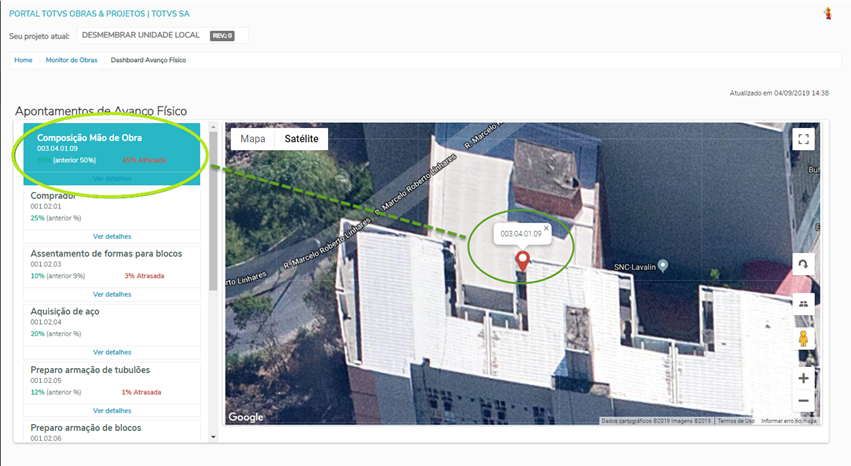This screenshot has height=466, width=851.
Task: Toggle the 45-degree tilt view
Action: (803, 304)
